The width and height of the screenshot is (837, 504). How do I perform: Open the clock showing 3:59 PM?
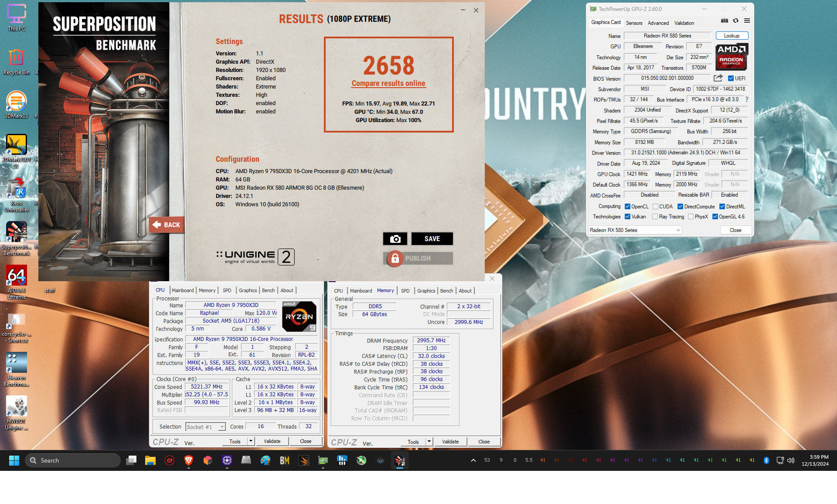[815, 460]
